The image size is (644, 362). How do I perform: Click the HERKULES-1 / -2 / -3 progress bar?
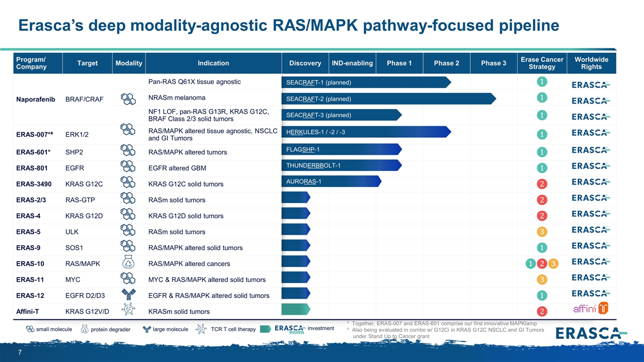point(366,132)
